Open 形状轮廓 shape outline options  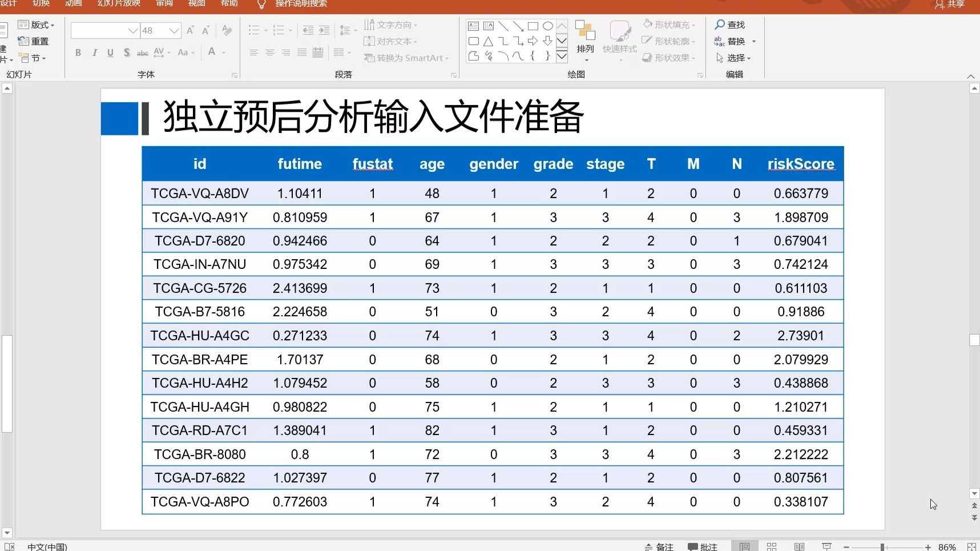(669, 41)
